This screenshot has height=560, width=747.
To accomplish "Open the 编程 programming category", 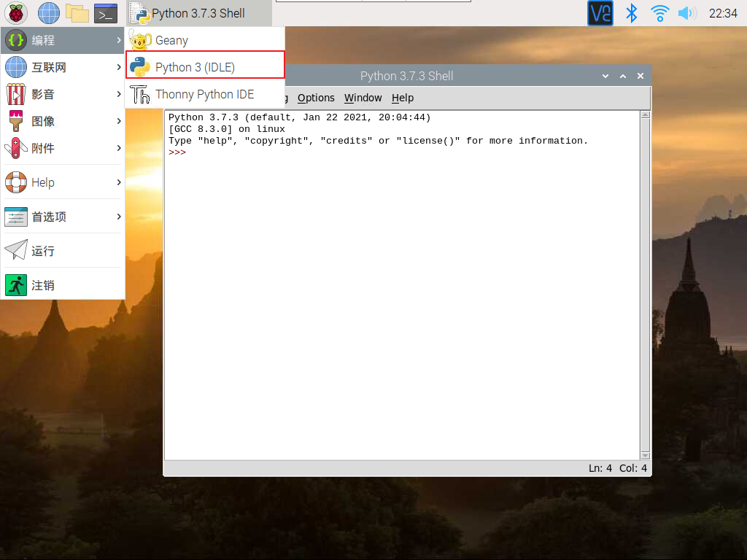I will coord(63,41).
